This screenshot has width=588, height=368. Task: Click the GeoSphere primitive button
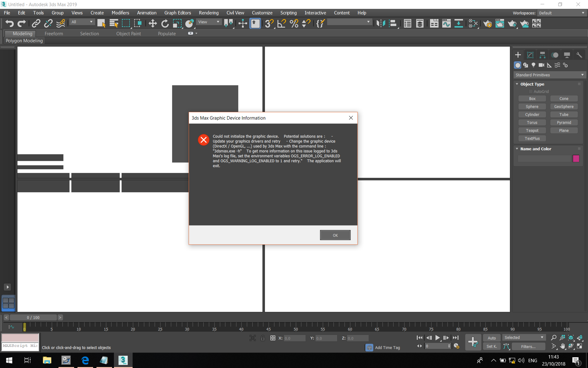tap(564, 107)
